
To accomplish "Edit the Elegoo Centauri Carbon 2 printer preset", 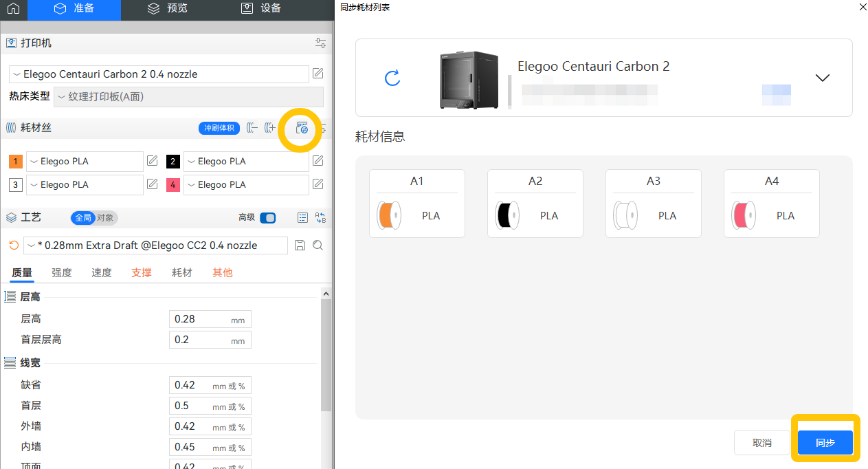I will pyautogui.click(x=318, y=74).
